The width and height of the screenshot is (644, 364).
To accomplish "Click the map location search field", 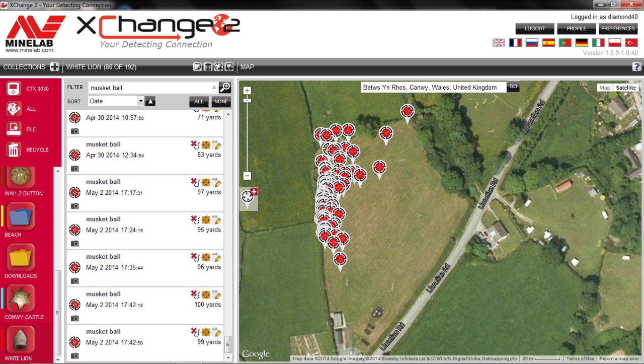I will tap(434, 87).
